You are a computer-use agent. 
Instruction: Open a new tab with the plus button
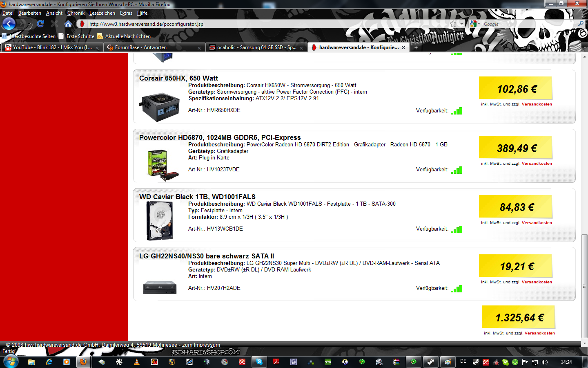click(416, 47)
